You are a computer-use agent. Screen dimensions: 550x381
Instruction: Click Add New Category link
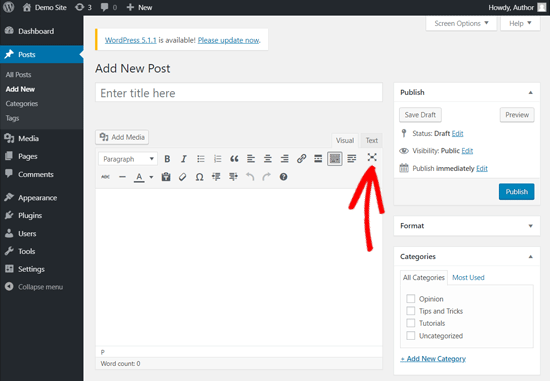pos(433,359)
